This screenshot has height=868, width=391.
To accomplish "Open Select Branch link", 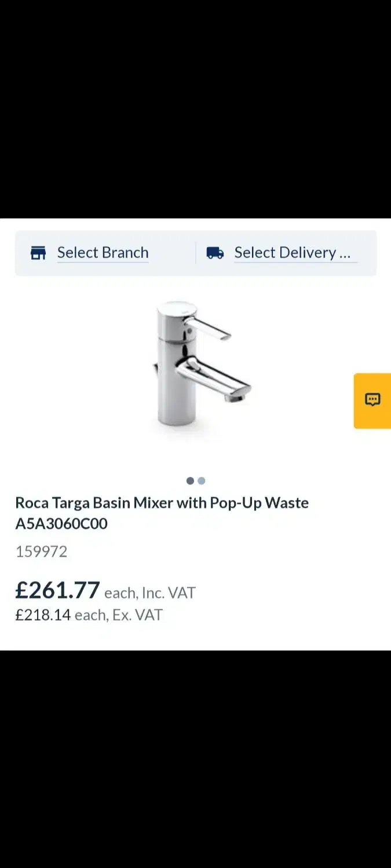I will tap(103, 253).
